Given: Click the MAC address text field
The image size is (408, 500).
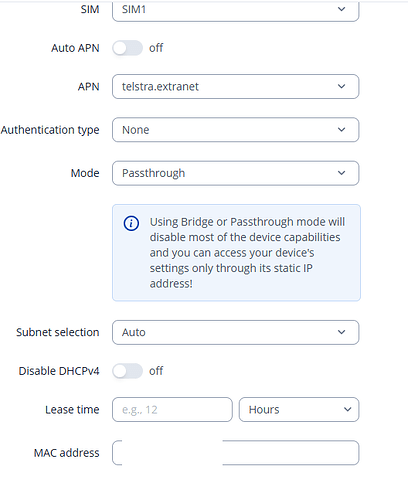Looking at the screenshot, I should 236,453.
